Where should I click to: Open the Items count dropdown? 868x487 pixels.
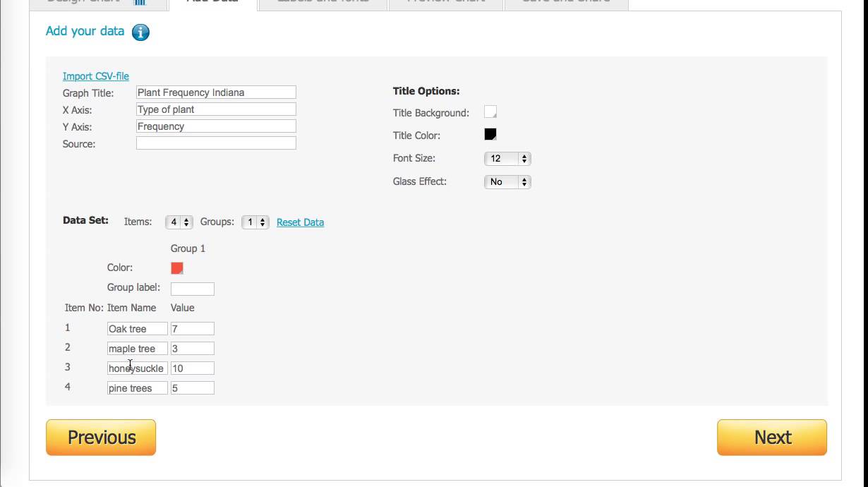(x=179, y=222)
